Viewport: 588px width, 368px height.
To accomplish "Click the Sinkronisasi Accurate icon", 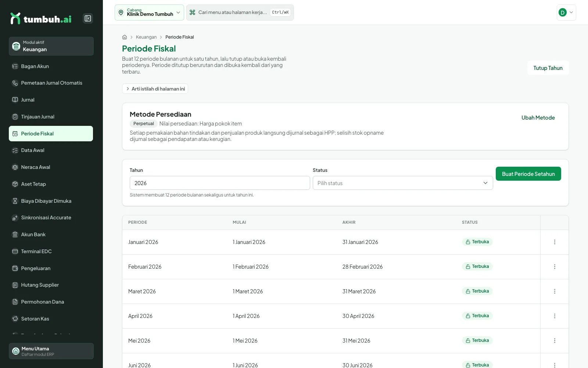I will click(x=15, y=217).
